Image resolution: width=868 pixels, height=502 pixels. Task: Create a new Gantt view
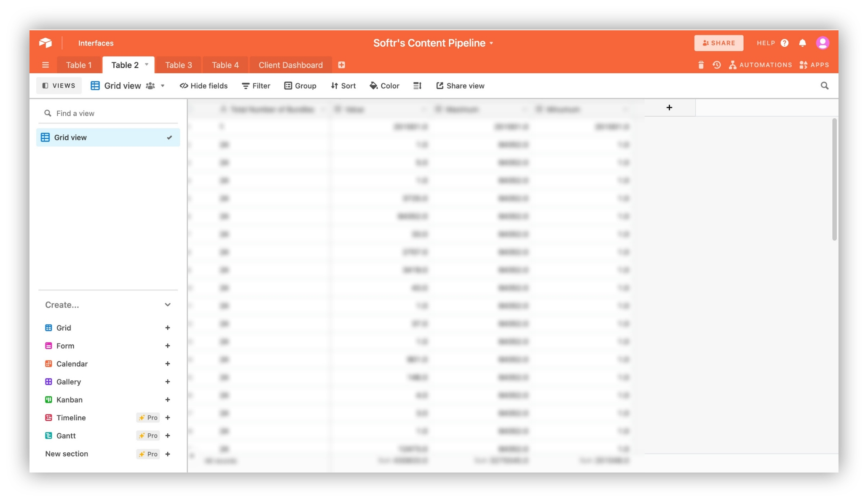coord(168,436)
